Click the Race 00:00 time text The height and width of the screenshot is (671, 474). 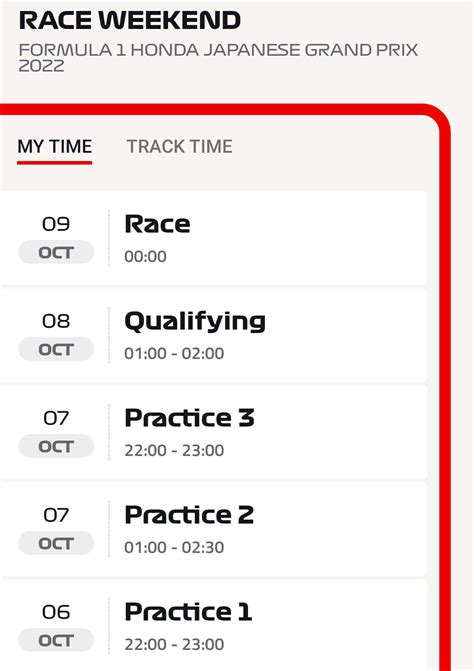tap(145, 257)
